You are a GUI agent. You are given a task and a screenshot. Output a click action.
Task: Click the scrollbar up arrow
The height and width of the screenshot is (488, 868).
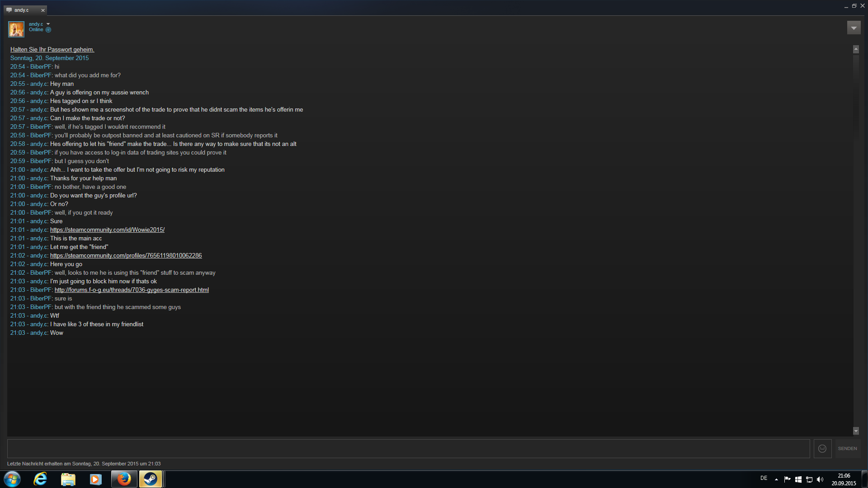tap(856, 49)
